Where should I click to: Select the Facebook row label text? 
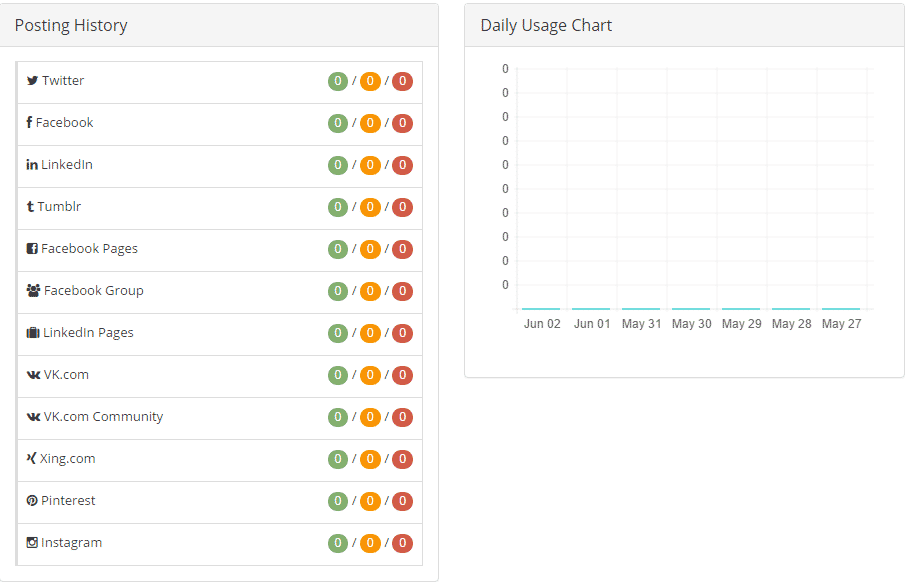(64, 123)
